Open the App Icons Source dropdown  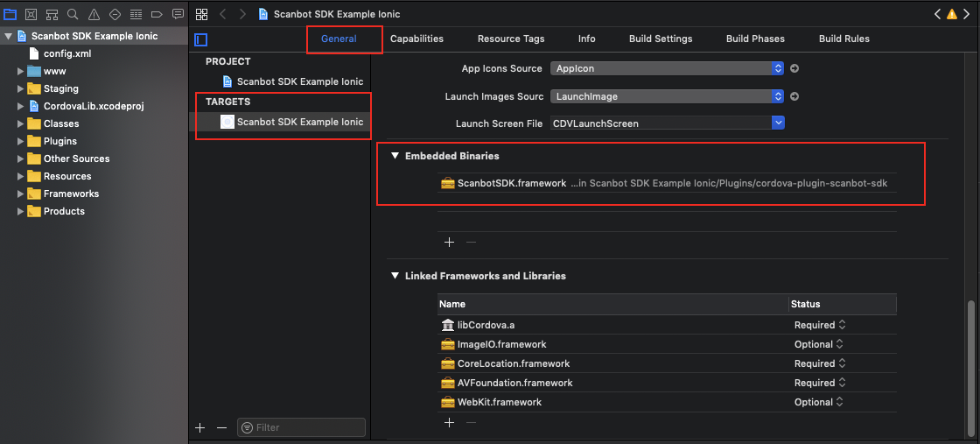pyautogui.click(x=667, y=68)
